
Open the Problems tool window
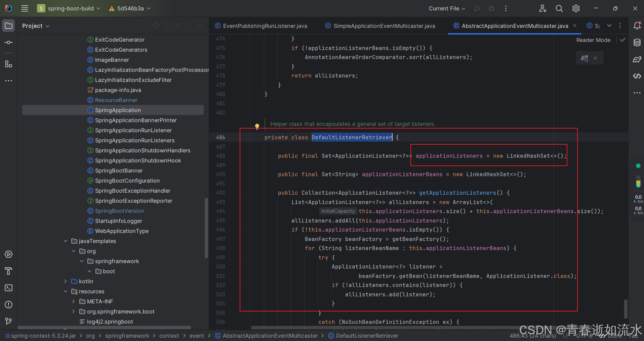click(x=9, y=305)
